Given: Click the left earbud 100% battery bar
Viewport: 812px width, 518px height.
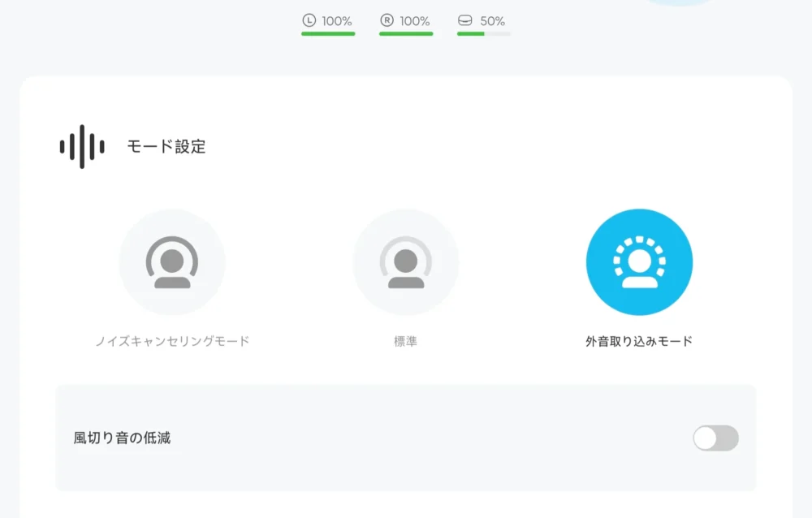Looking at the screenshot, I should [x=328, y=33].
